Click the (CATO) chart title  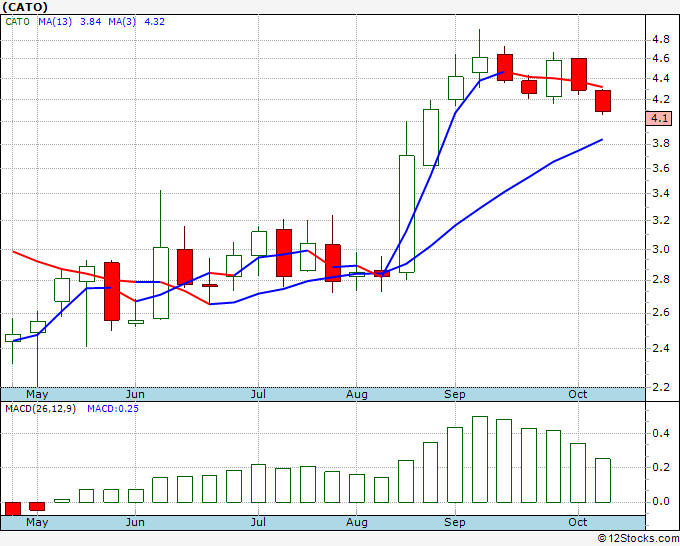[25, 7]
